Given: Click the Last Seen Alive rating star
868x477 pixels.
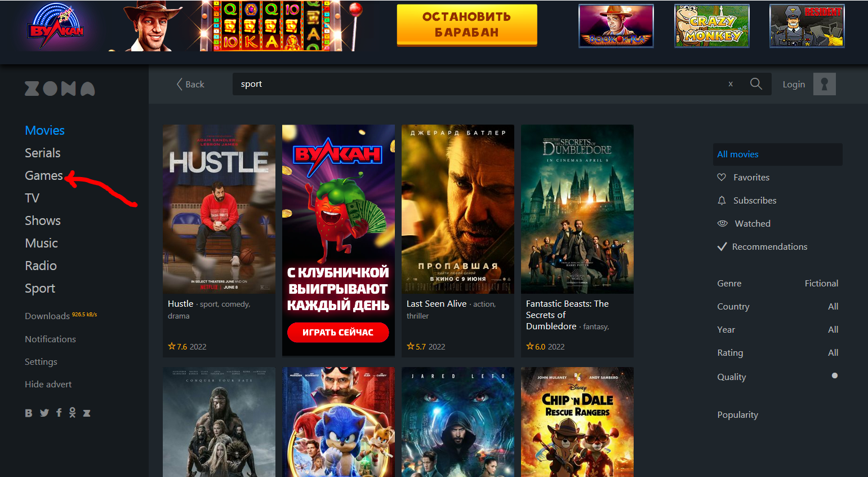Looking at the screenshot, I should 411,346.
